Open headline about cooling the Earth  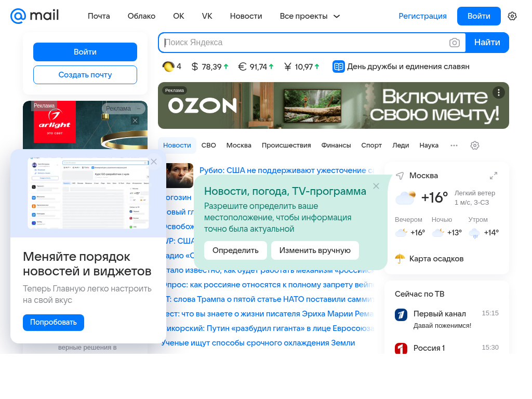[259, 343]
